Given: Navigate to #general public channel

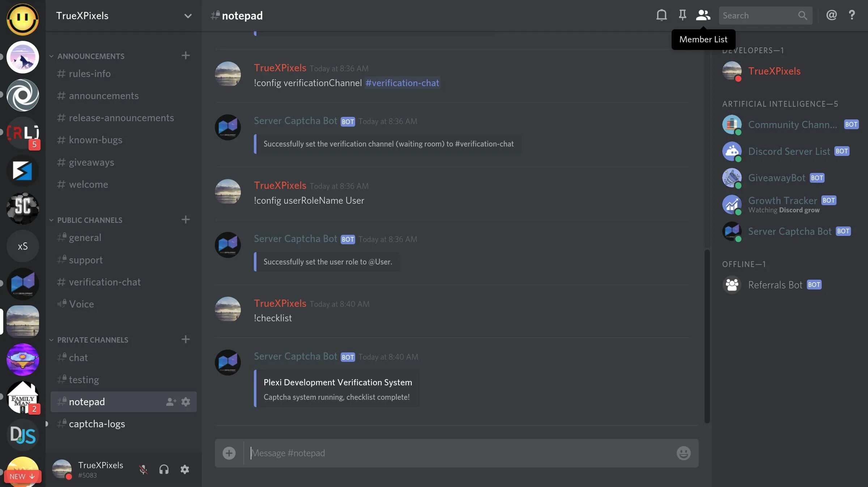Looking at the screenshot, I should 85,237.
